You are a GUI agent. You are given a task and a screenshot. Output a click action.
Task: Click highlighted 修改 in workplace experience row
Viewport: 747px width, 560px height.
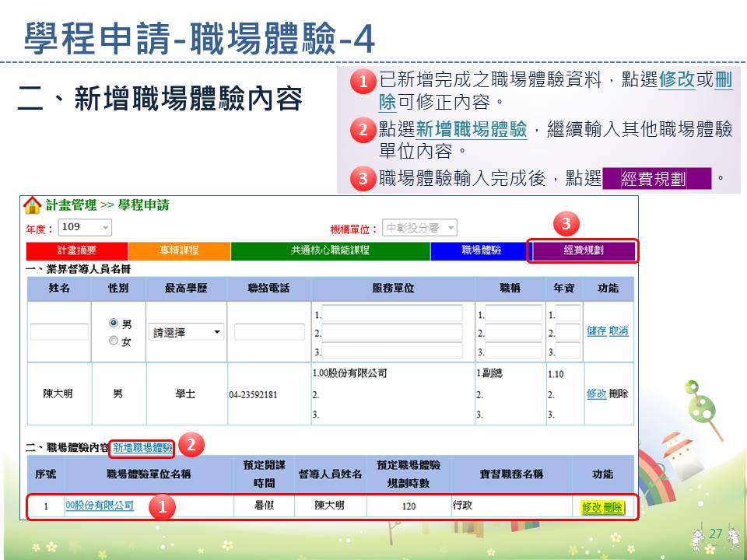click(591, 507)
